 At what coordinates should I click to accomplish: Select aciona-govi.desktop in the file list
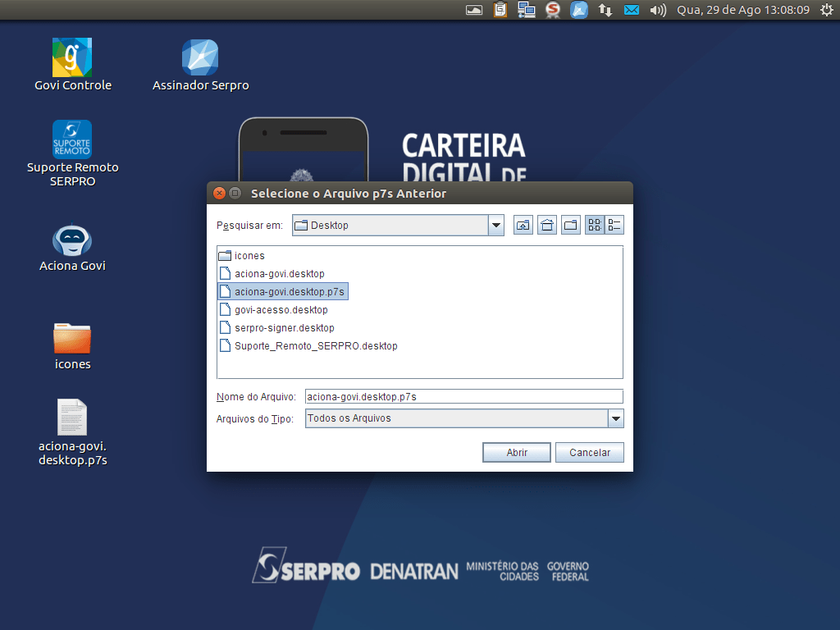click(272, 274)
